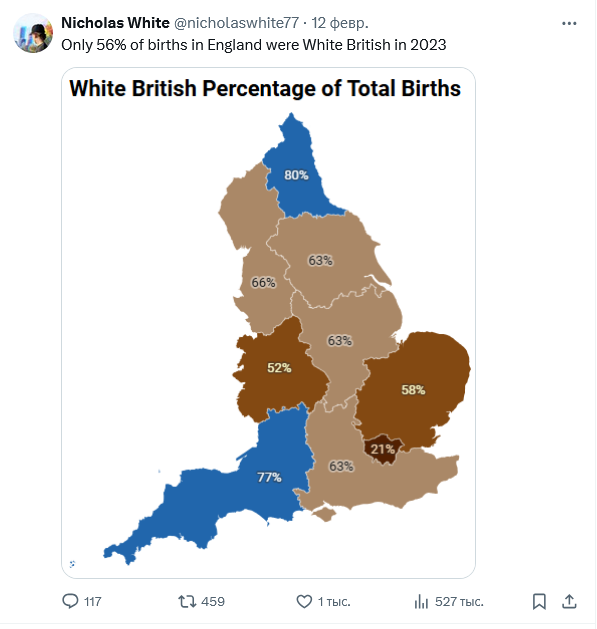Open map image at the chart title
The width and height of the screenshot is (597, 629).
(265, 88)
